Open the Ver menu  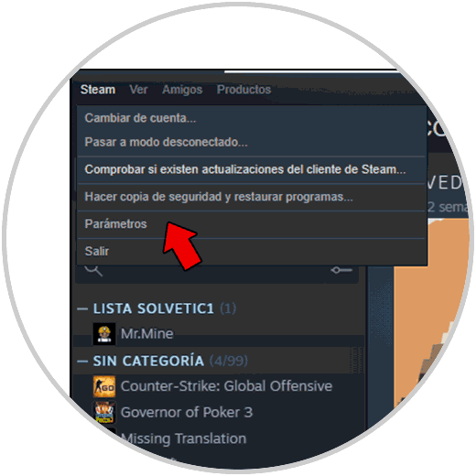138,90
